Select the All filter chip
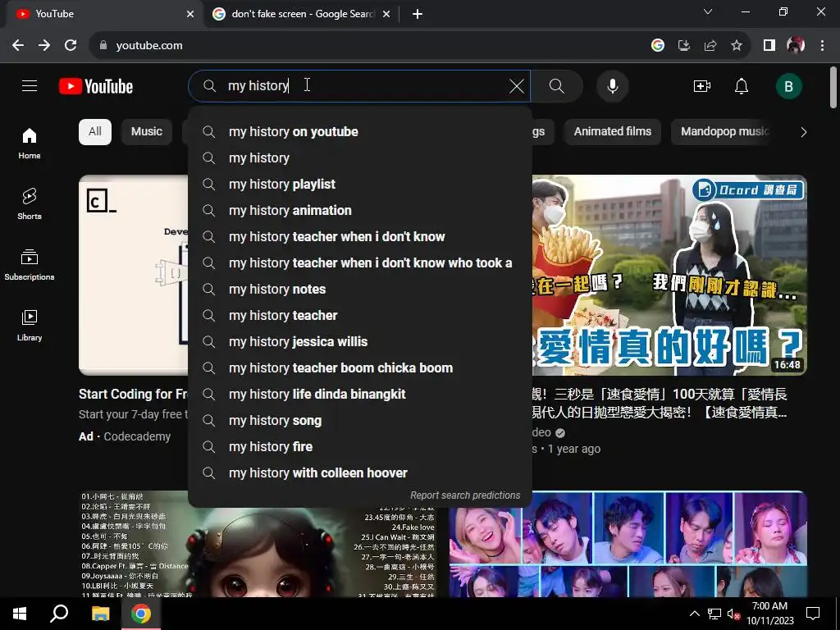840x630 pixels. coord(95,132)
